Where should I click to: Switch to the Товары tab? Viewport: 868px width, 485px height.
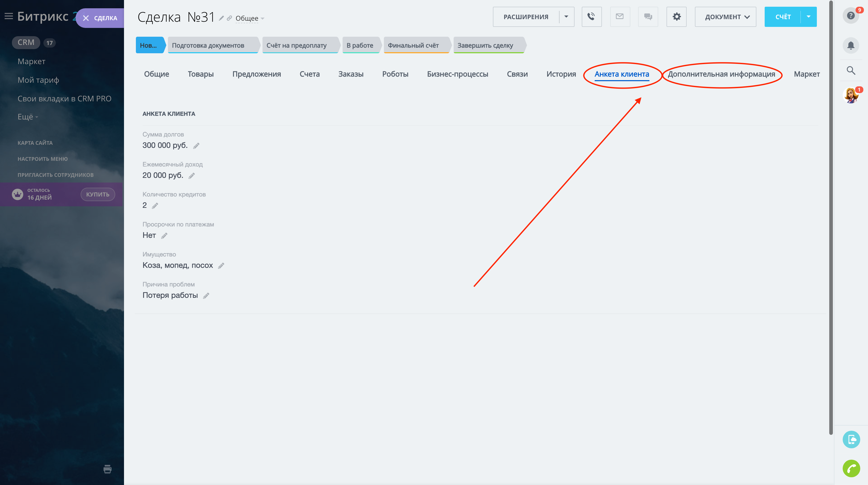click(200, 74)
